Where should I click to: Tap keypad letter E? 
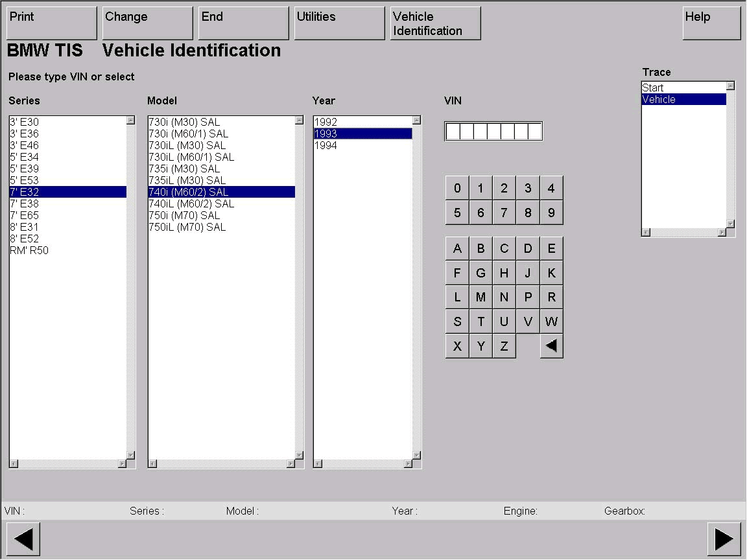[x=551, y=249]
